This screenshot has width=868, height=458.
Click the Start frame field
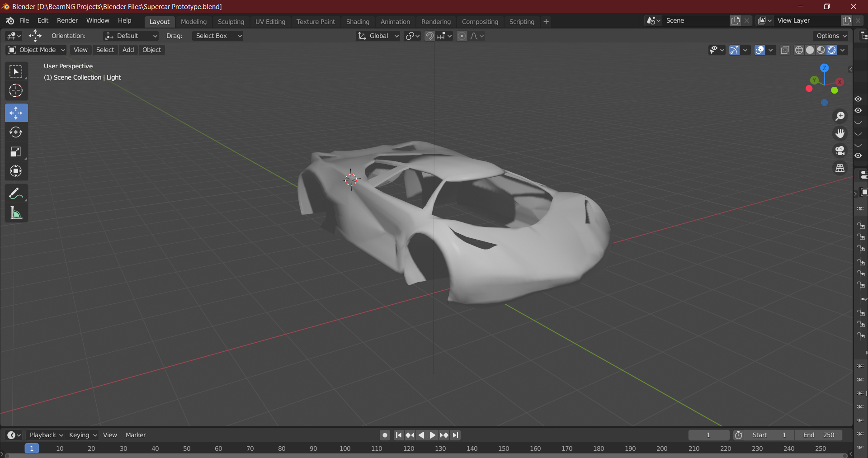[x=769, y=435]
